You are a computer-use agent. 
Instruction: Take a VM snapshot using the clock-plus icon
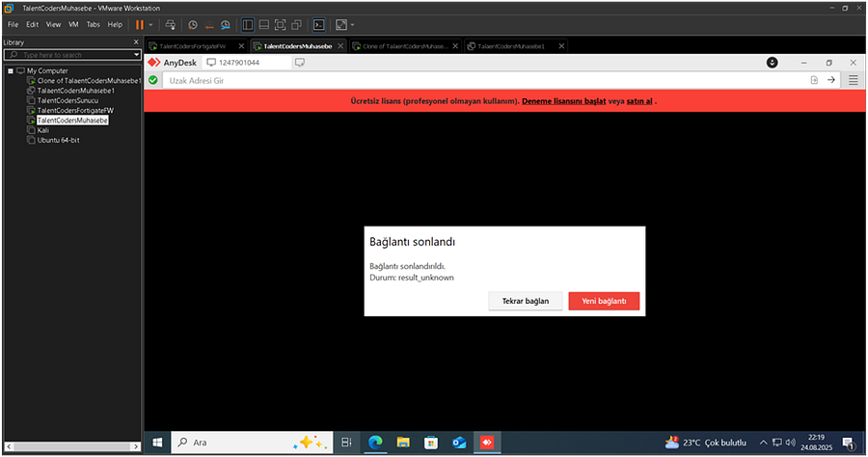tap(193, 25)
